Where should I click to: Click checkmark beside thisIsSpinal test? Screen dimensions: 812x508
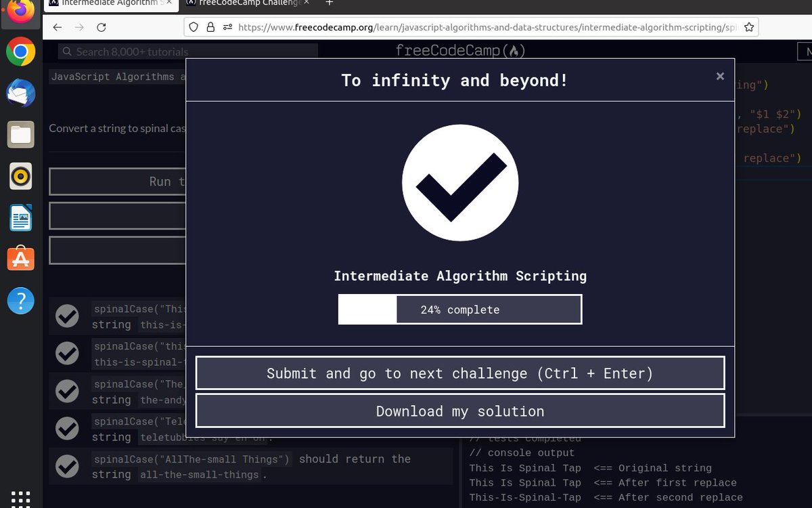67,353
